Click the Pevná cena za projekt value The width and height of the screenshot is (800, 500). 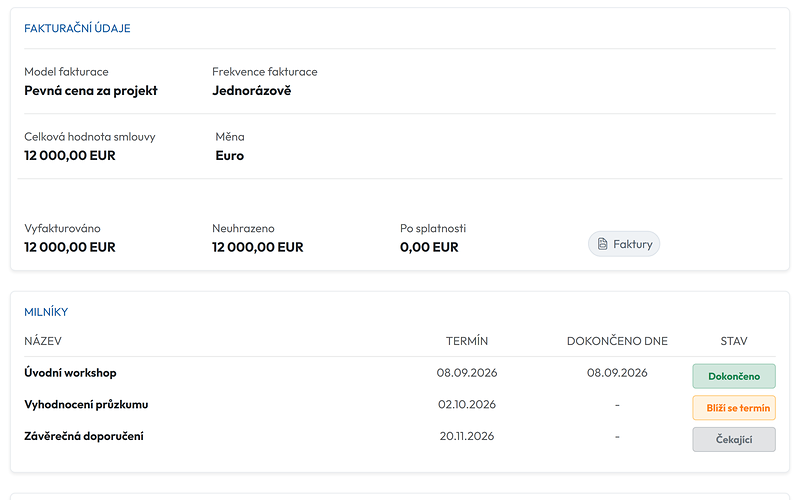[x=91, y=90]
